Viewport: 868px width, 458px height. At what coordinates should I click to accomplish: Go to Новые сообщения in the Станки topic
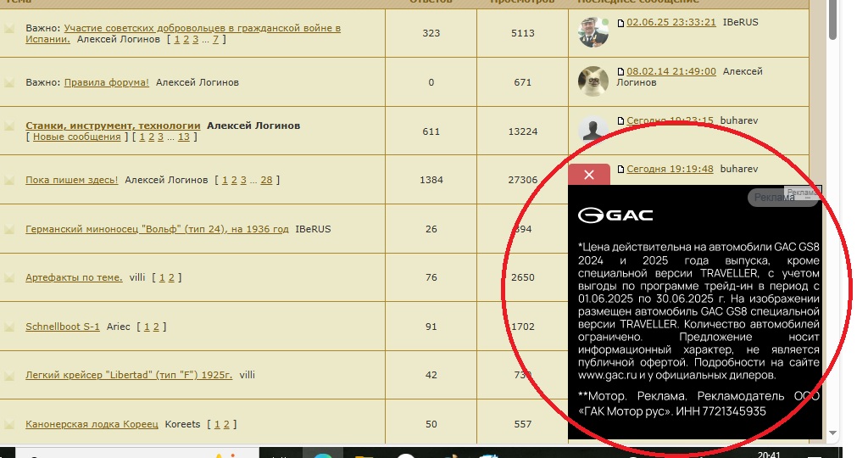76,137
